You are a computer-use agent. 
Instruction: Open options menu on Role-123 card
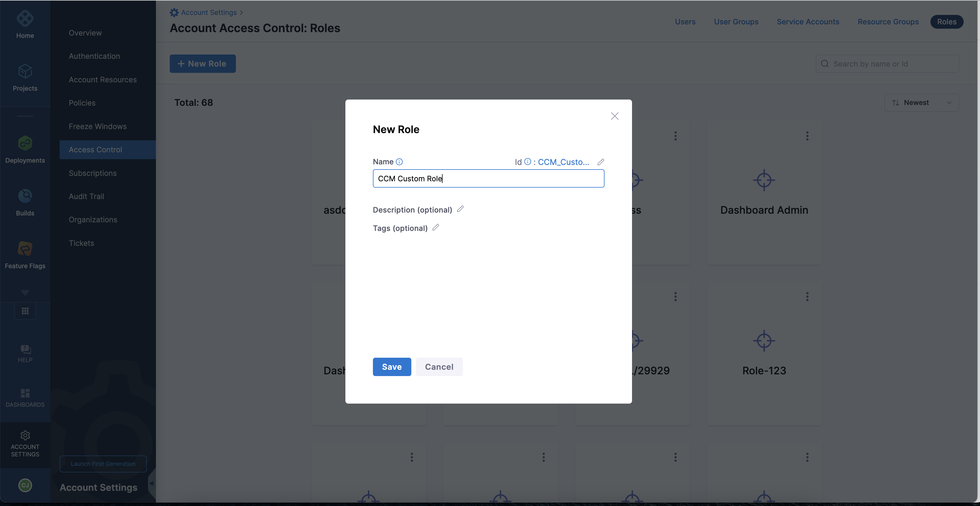pyautogui.click(x=807, y=297)
